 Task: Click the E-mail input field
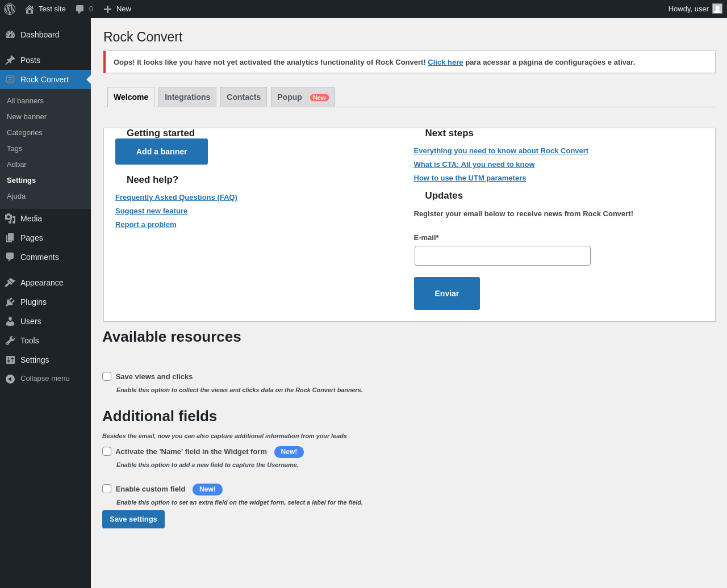tap(502, 255)
